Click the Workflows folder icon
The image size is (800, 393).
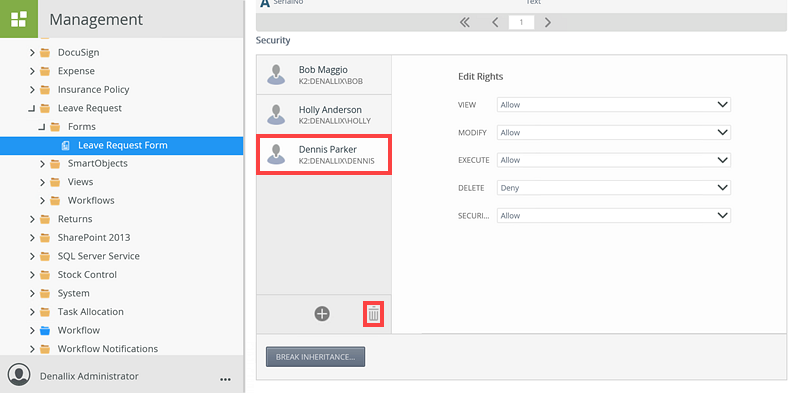click(x=55, y=201)
